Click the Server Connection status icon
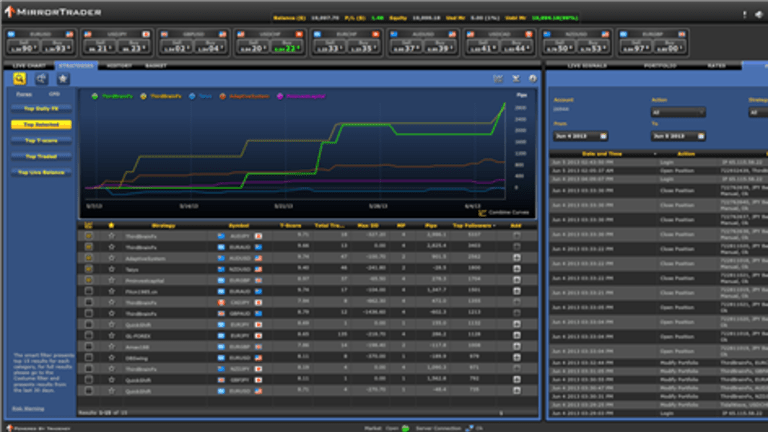The height and width of the screenshot is (432, 768). (x=469, y=428)
